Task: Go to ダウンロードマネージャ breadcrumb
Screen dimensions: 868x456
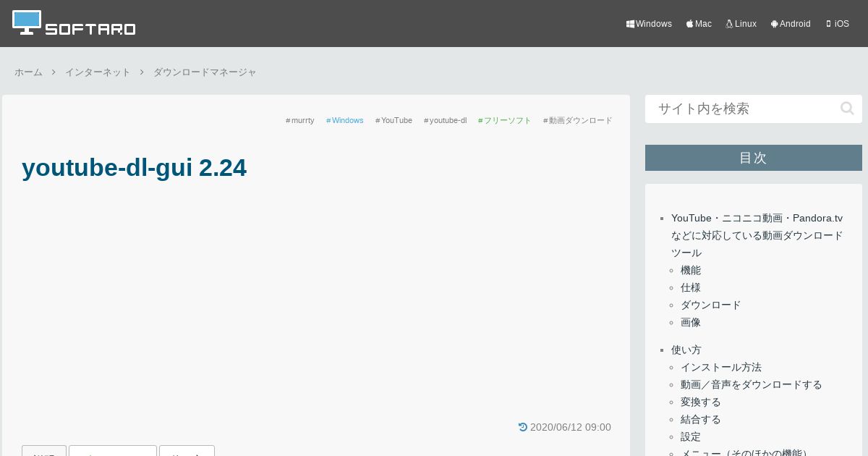Action: point(205,72)
